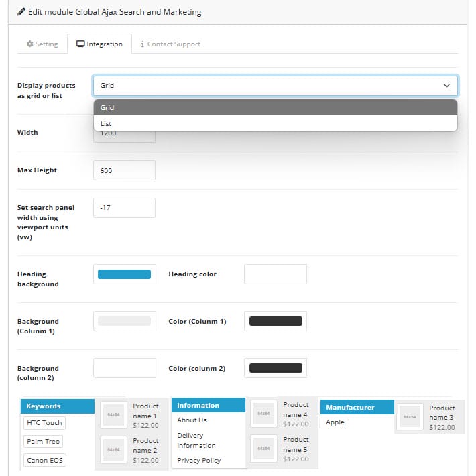Open the Contact Support tab
The image size is (476, 476).
170,44
